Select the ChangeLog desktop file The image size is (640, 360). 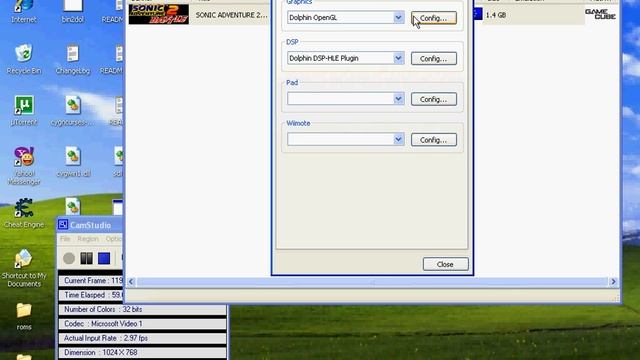click(x=73, y=60)
